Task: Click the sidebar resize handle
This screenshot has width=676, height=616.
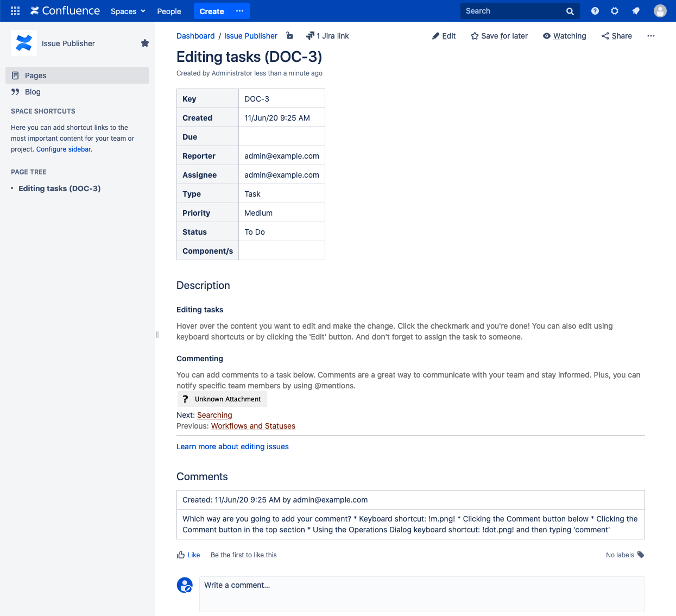Action: point(157,335)
